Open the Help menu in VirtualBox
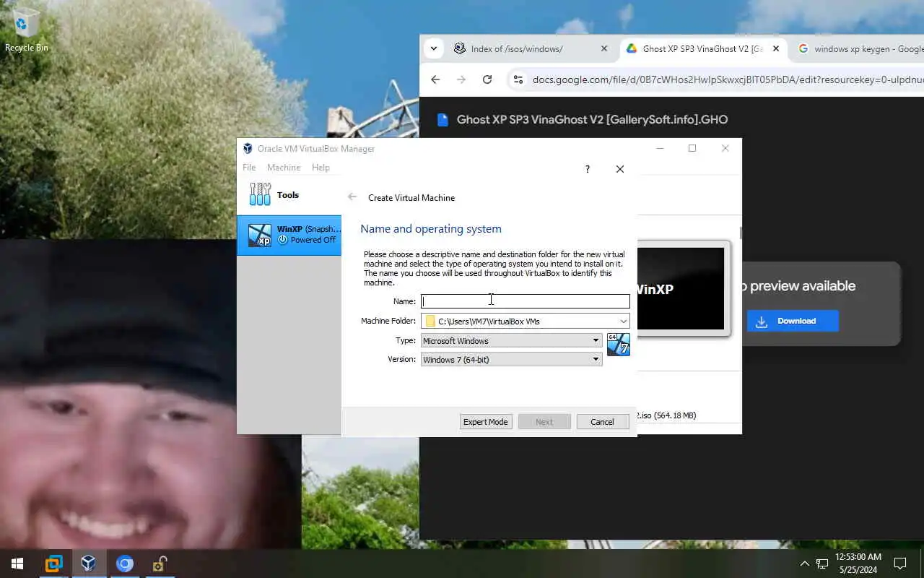 (x=321, y=167)
